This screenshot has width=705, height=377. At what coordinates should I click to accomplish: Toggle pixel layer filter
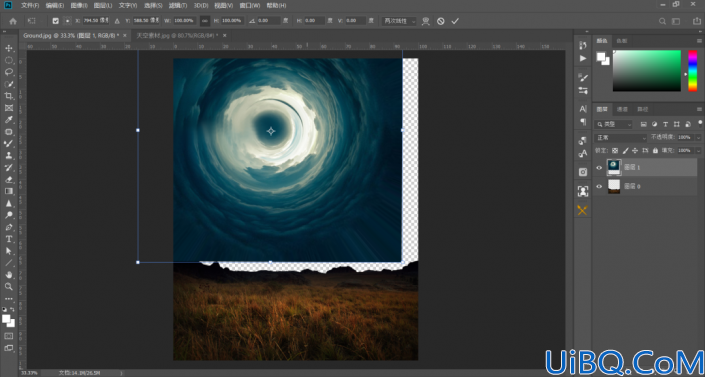(x=643, y=124)
